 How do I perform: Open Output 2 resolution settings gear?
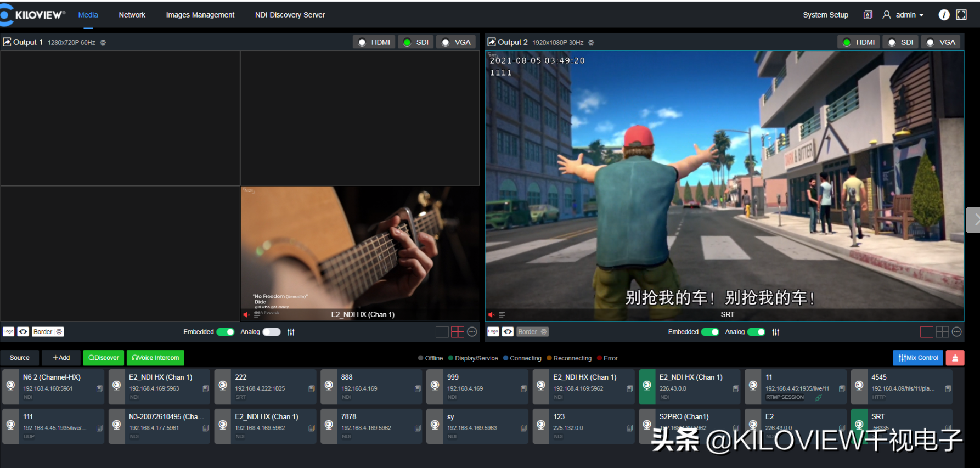[x=591, y=43]
